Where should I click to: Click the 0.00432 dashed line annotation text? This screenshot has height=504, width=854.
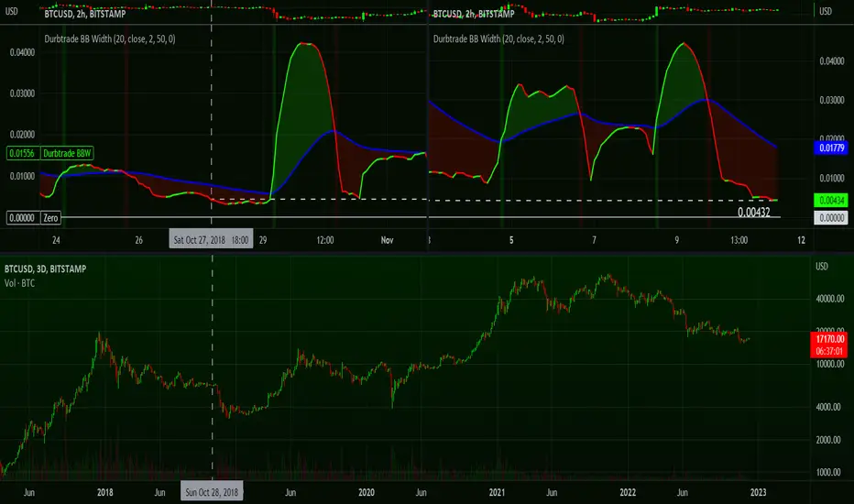[x=754, y=213]
